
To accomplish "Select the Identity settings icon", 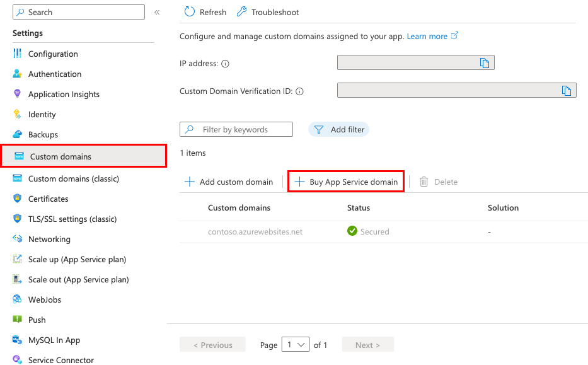I will (x=17, y=114).
